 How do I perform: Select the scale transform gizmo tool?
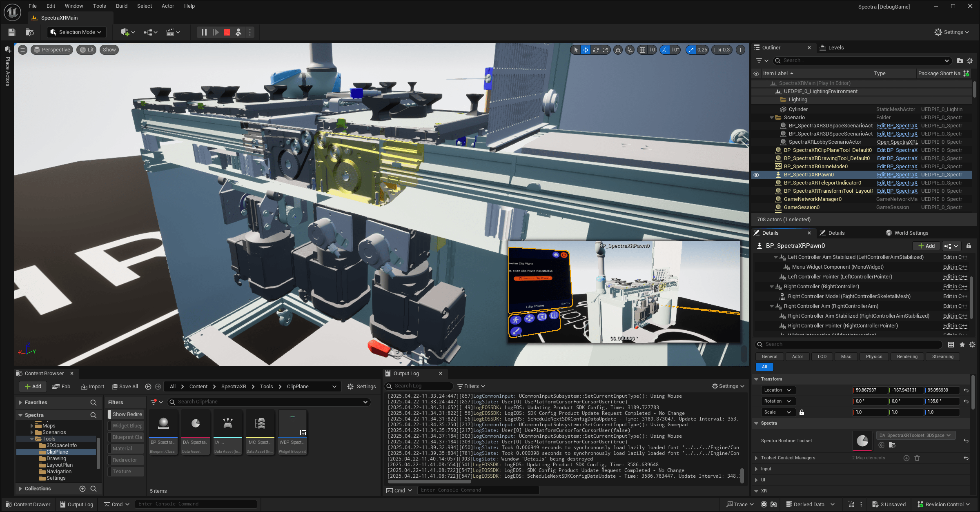click(x=606, y=50)
